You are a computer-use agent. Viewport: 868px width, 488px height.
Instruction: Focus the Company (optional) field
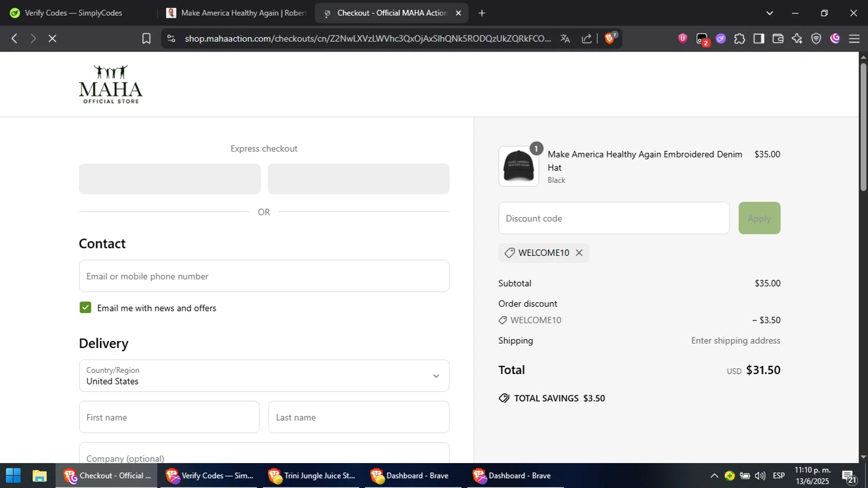[x=264, y=453]
